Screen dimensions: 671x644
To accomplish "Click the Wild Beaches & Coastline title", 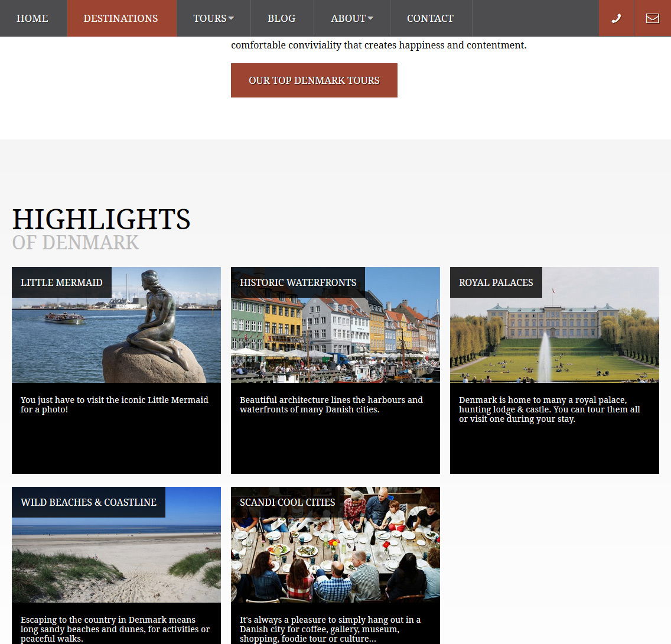I will [89, 502].
